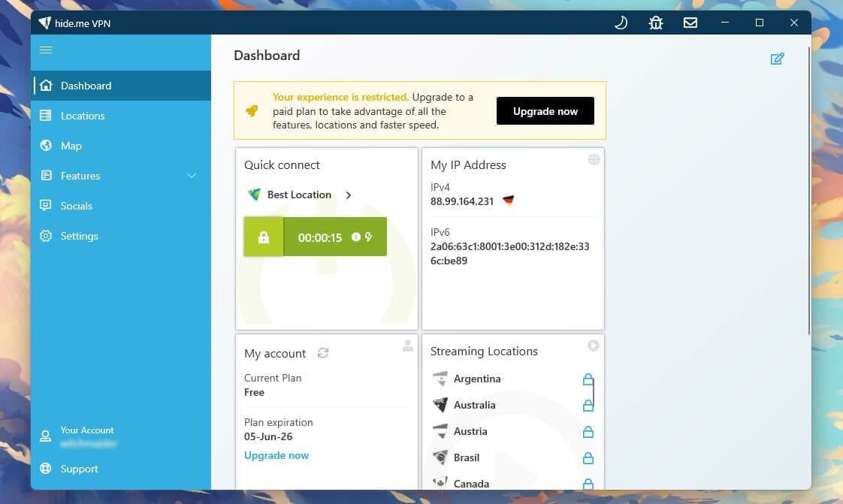Click the Austria flag icon
The width and height of the screenshot is (843, 504).
(x=440, y=431)
